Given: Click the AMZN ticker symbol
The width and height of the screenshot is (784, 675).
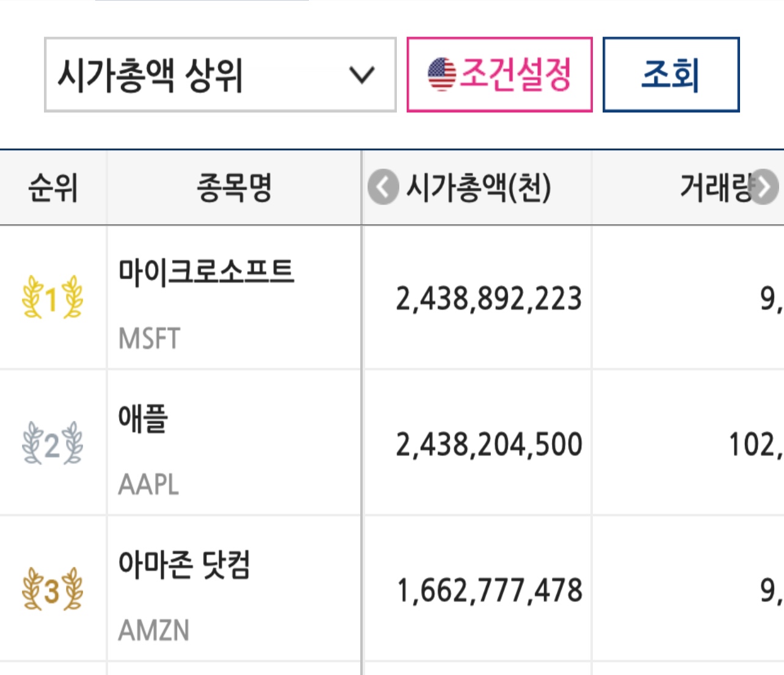Looking at the screenshot, I should click(x=154, y=630).
